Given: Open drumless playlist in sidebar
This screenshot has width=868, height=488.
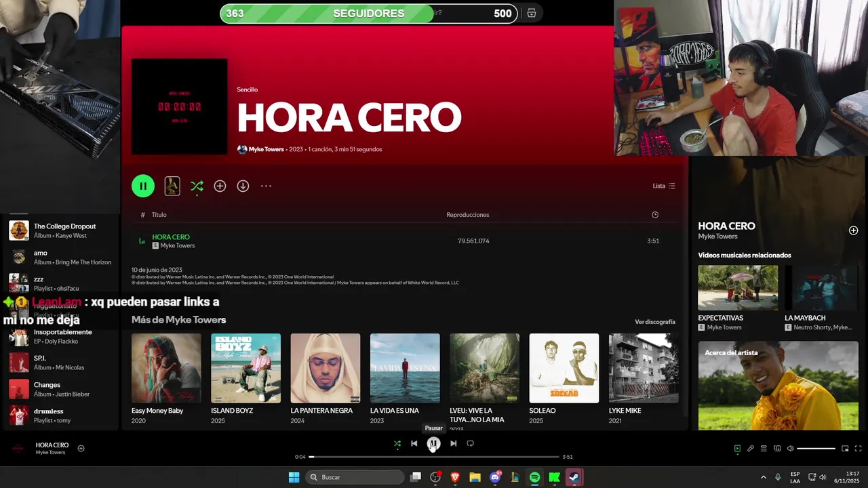Looking at the screenshot, I should click(x=61, y=415).
